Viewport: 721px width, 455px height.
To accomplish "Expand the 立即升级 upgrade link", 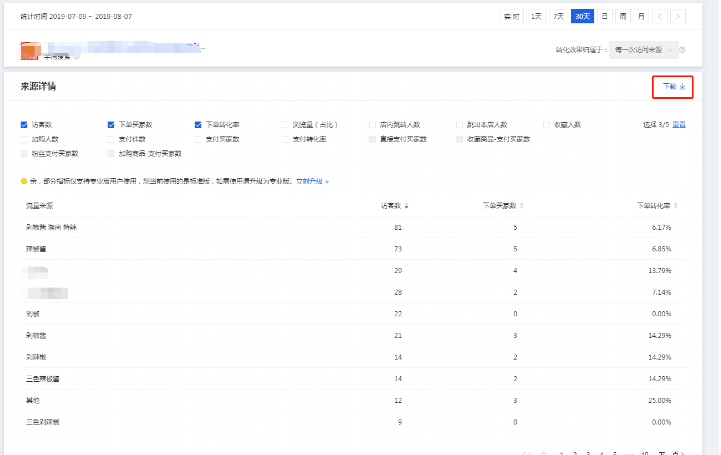I will [311, 181].
